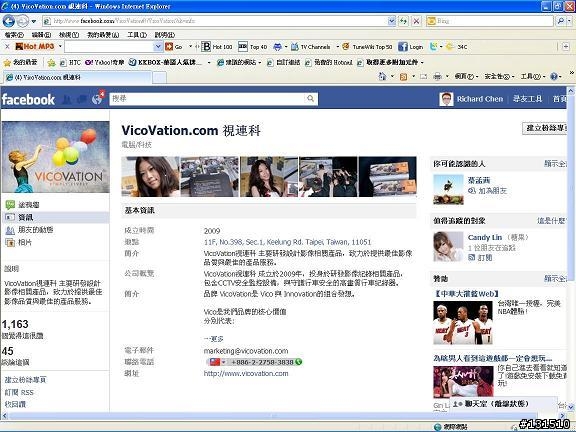Click Richard Chen profile picture
The height and width of the screenshot is (432, 576).
point(446,99)
